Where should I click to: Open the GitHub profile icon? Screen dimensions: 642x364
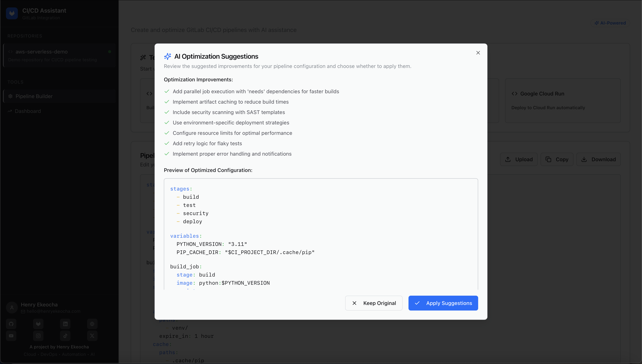11,324
